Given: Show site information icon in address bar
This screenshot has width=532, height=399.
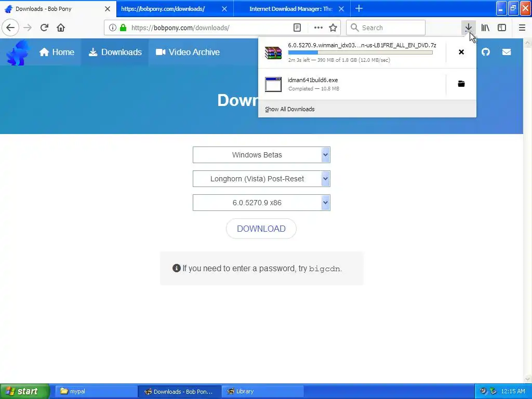Looking at the screenshot, I should click(x=113, y=28).
